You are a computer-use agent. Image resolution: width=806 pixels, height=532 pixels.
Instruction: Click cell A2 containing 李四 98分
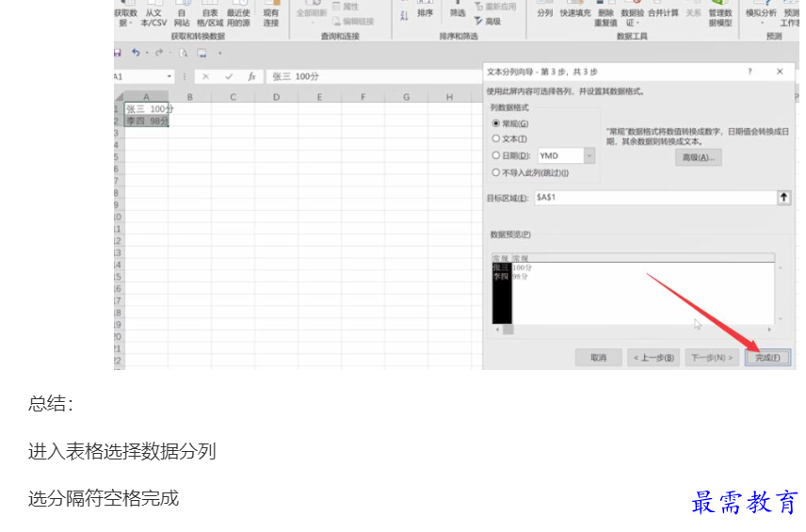point(146,121)
